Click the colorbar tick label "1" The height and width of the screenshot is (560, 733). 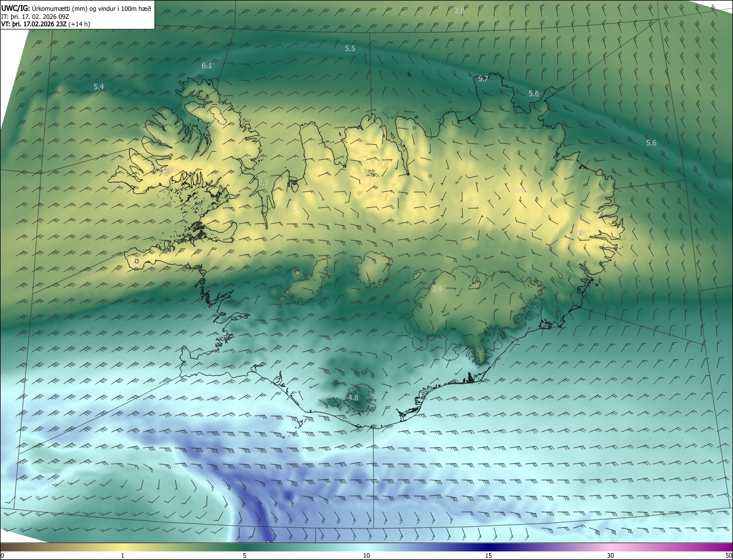click(123, 556)
